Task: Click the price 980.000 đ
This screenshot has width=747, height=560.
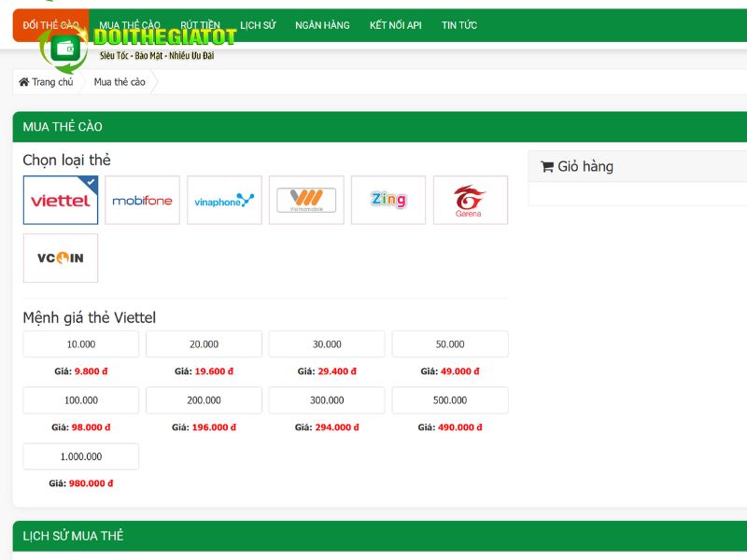Action: point(91,483)
